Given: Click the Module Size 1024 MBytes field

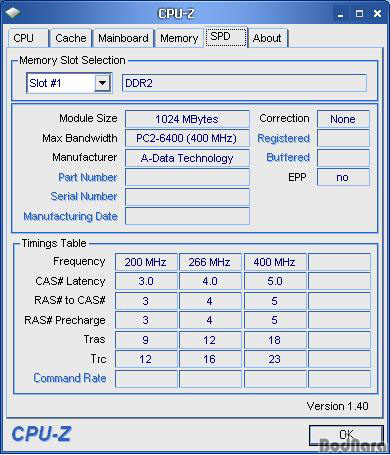Looking at the screenshot, I should pos(187,119).
